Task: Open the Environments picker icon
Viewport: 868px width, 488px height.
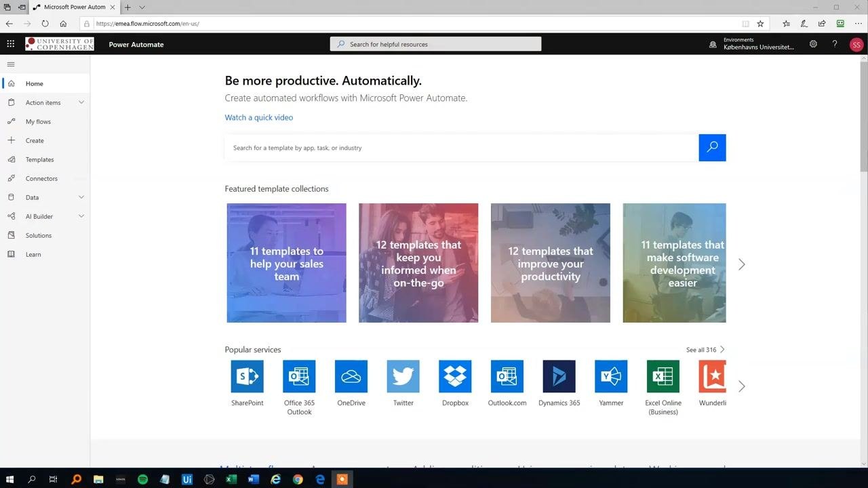Action: [x=713, y=44]
